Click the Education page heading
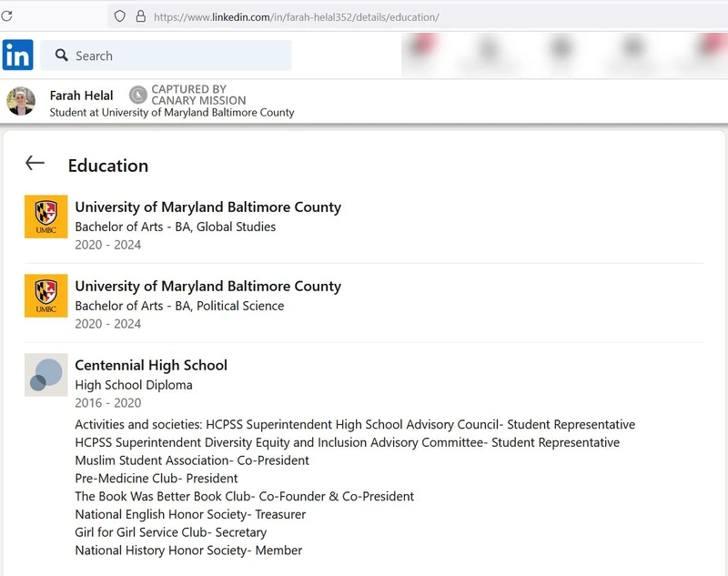Screen dimensions: 728x576 (x=108, y=166)
